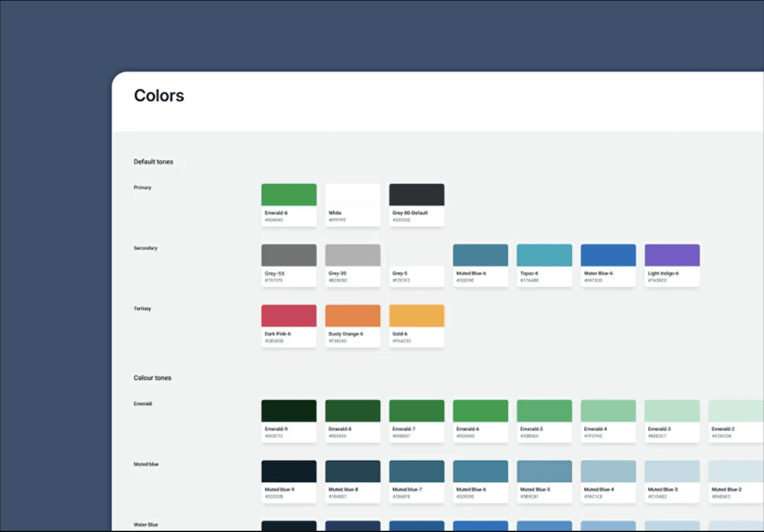Click the Emerald-5 swatch
The width and height of the screenshot is (764, 532).
[544, 421]
